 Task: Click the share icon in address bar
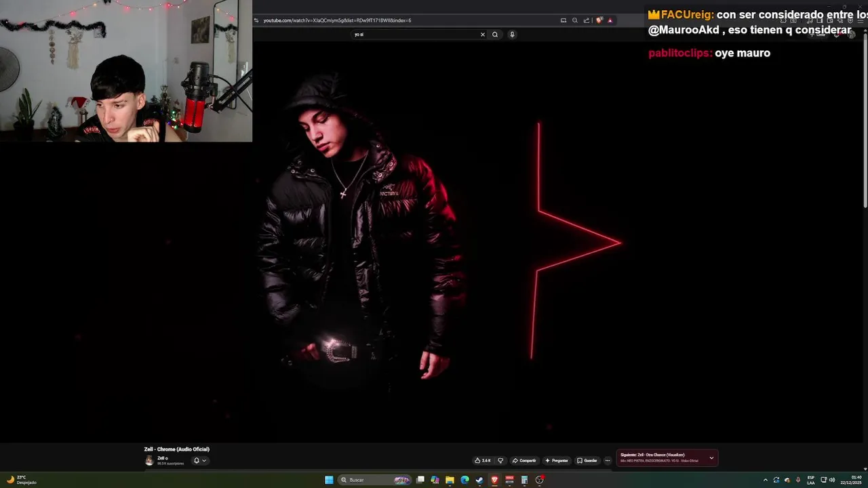pyautogui.click(x=587, y=20)
